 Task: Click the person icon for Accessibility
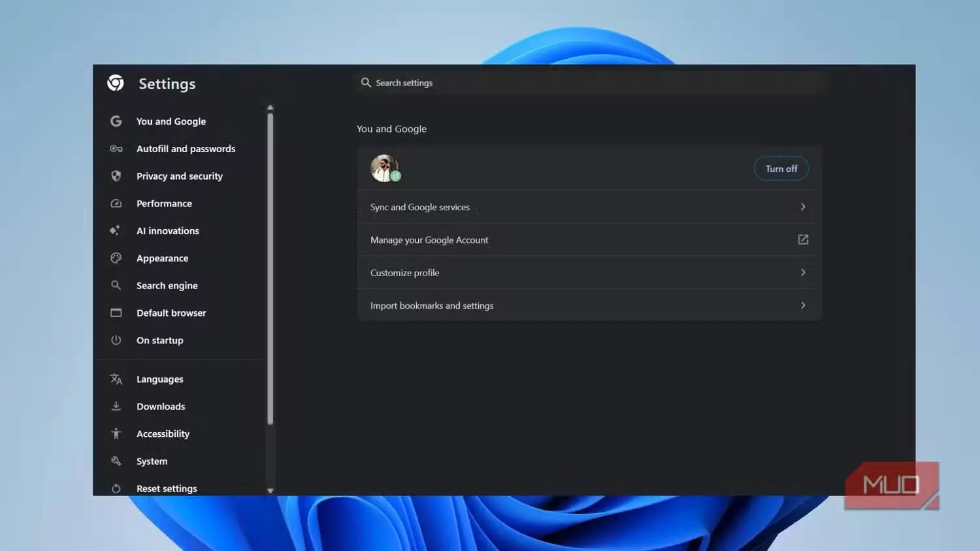116,433
